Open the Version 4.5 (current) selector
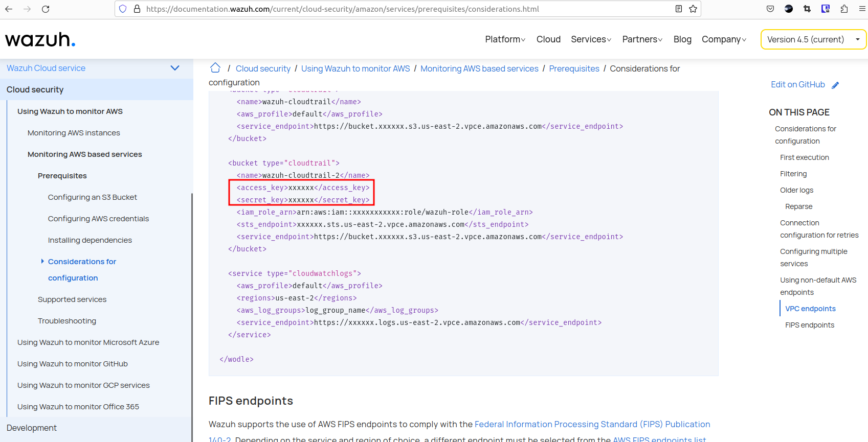The height and width of the screenshot is (442, 868). pyautogui.click(x=813, y=39)
